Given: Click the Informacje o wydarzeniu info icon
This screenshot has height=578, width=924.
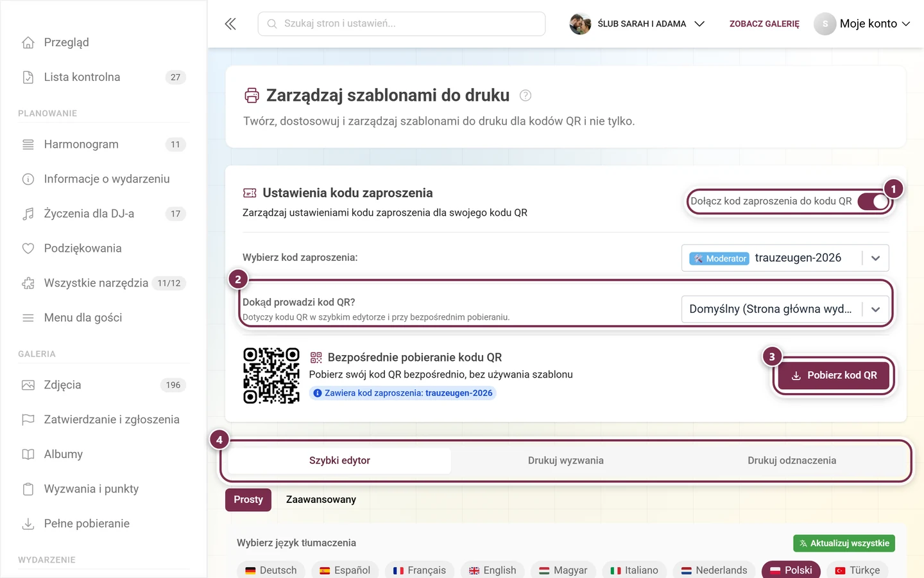Looking at the screenshot, I should click(x=28, y=179).
